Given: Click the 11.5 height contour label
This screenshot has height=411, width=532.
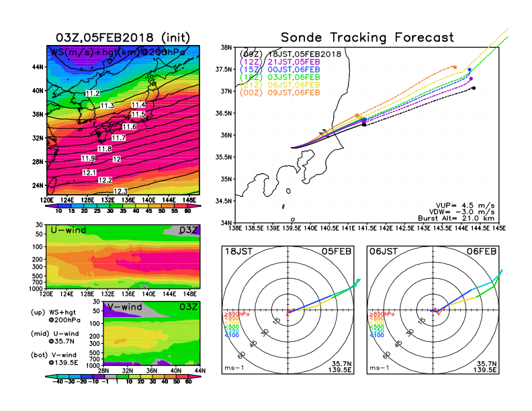Looking at the screenshot, I should pos(138,114).
